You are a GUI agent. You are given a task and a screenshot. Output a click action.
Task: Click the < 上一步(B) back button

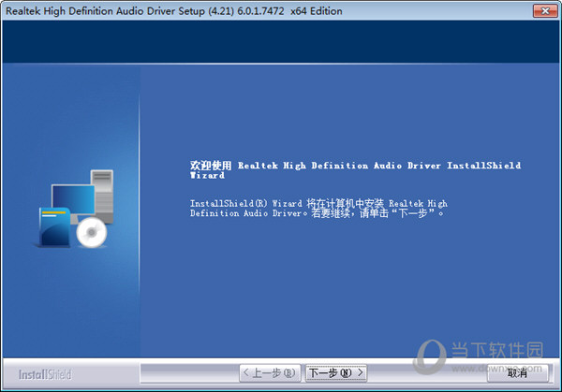[270, 373]
